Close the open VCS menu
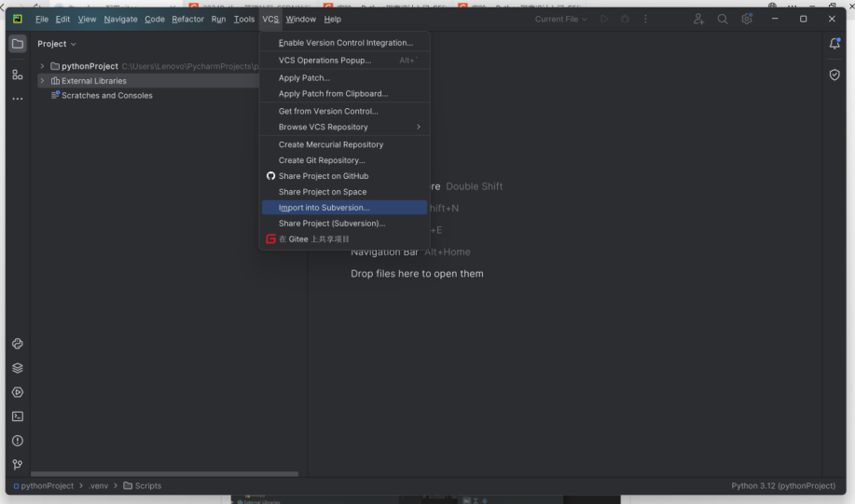This screenshot has height=504, width=855. point(269,19)
